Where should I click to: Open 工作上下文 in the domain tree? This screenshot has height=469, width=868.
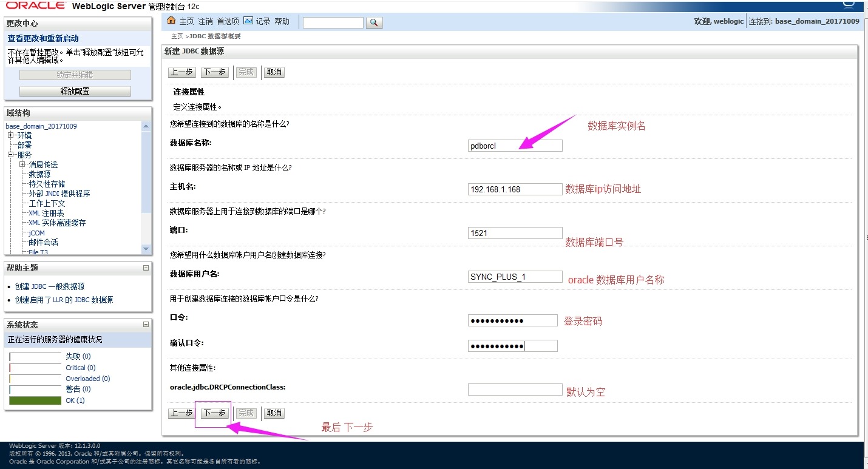(47, 203)
